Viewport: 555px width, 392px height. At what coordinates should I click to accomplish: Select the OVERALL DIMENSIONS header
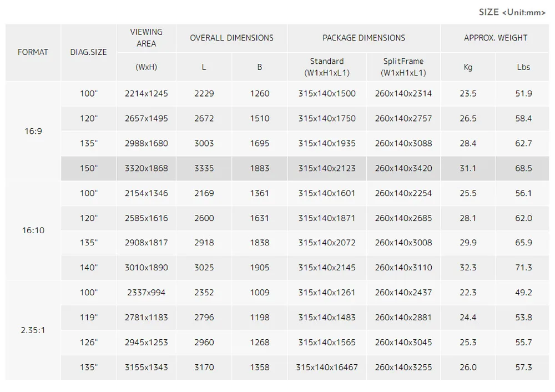(x=231, y=38)
